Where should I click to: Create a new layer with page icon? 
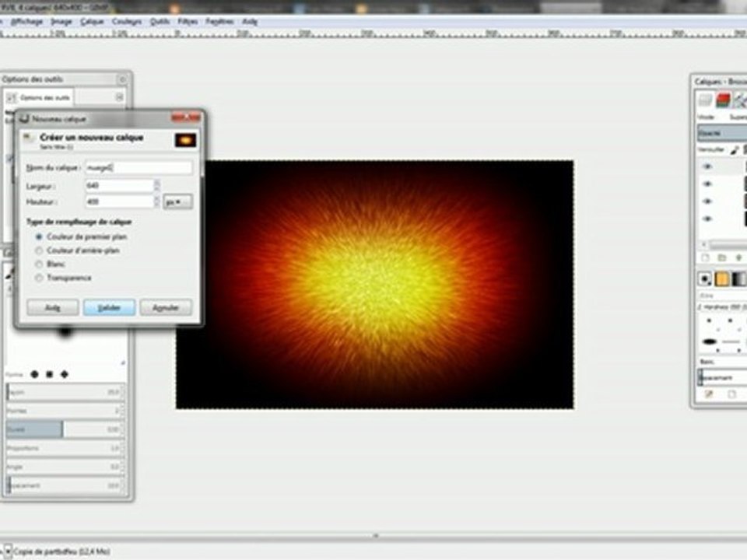click(705, 257)
